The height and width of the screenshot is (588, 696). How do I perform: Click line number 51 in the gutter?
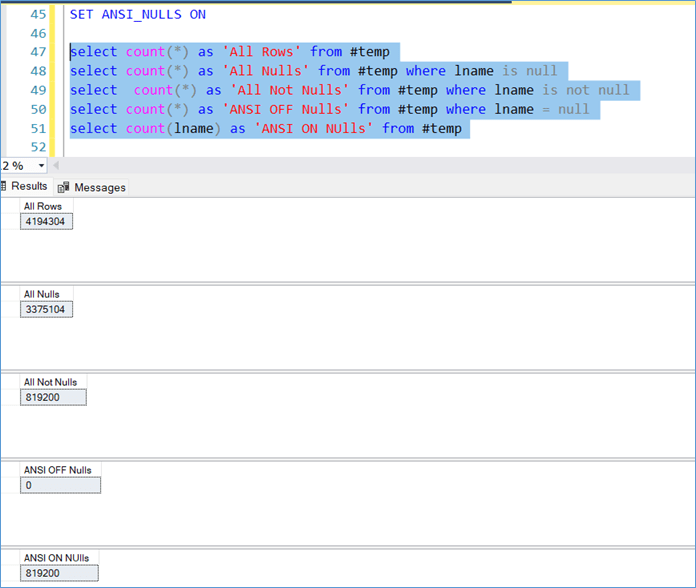pos(38,129)
